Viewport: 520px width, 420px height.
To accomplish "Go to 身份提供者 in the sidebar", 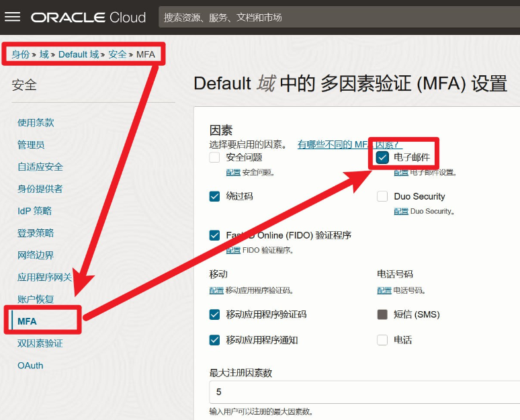I will pyautogui.click(x=40, y=189).
